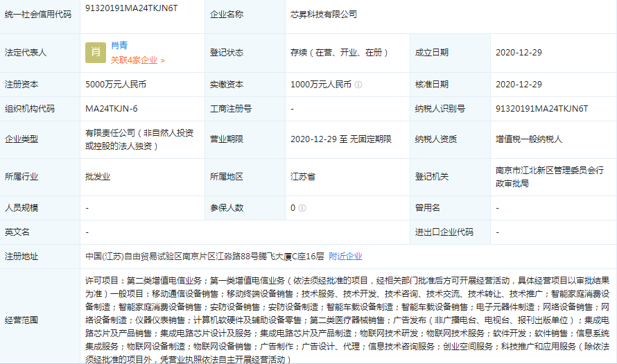Click the 登记状态 label

point(227,53)
